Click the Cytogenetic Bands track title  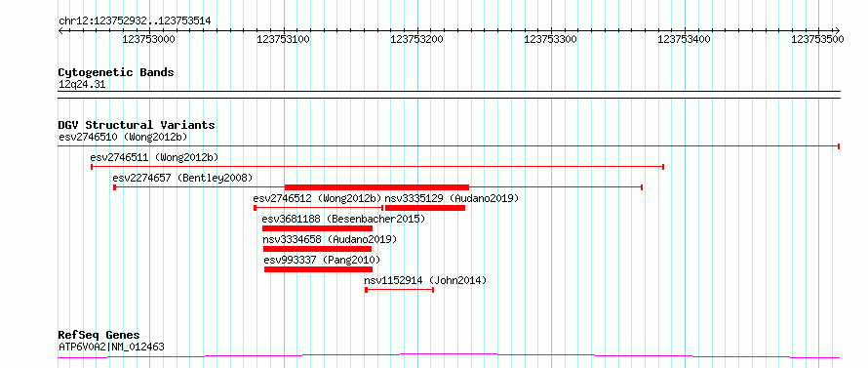[x=116, y=72]
